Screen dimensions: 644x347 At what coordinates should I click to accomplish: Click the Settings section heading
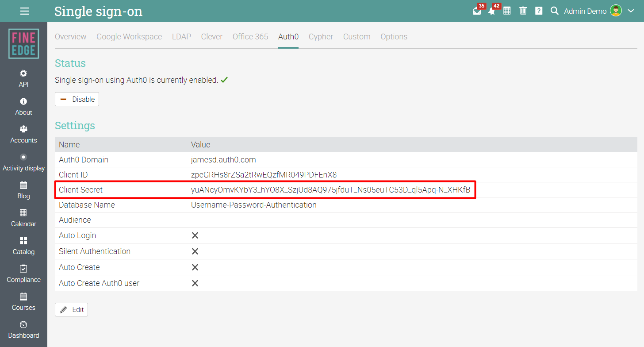(75, 126)
